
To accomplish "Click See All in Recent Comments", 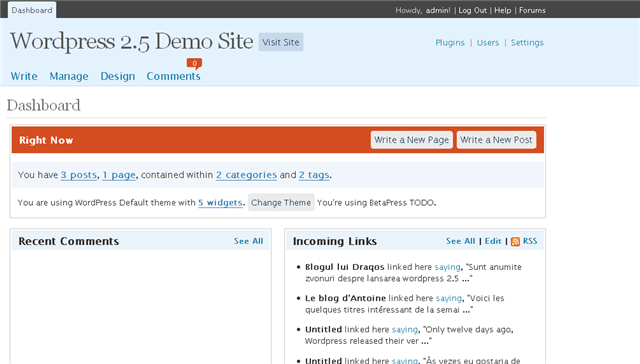I will [249, 241].
